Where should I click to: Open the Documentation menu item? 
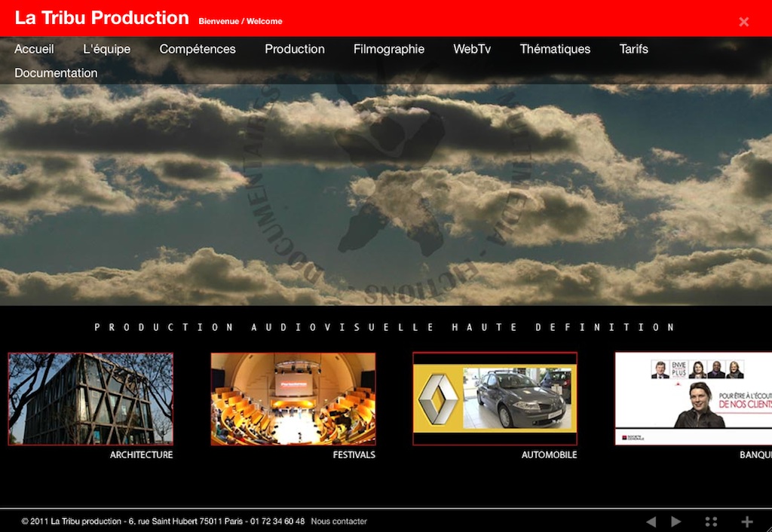click(x=56, y=73)
